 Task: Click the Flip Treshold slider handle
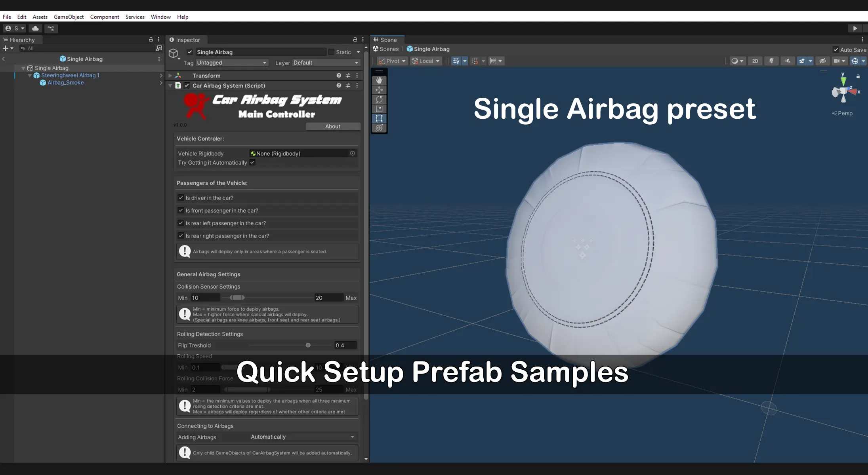click(x=308, y=345)
